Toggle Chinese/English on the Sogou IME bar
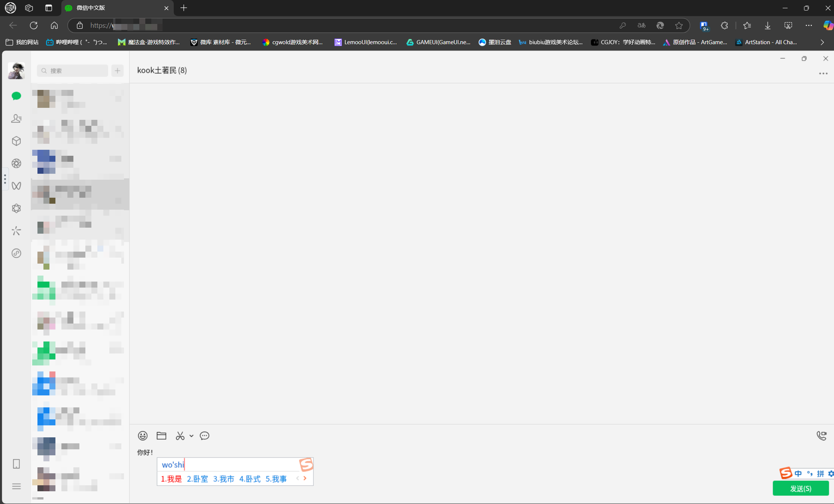Viewport: 834px width, 504px height. 798,473
